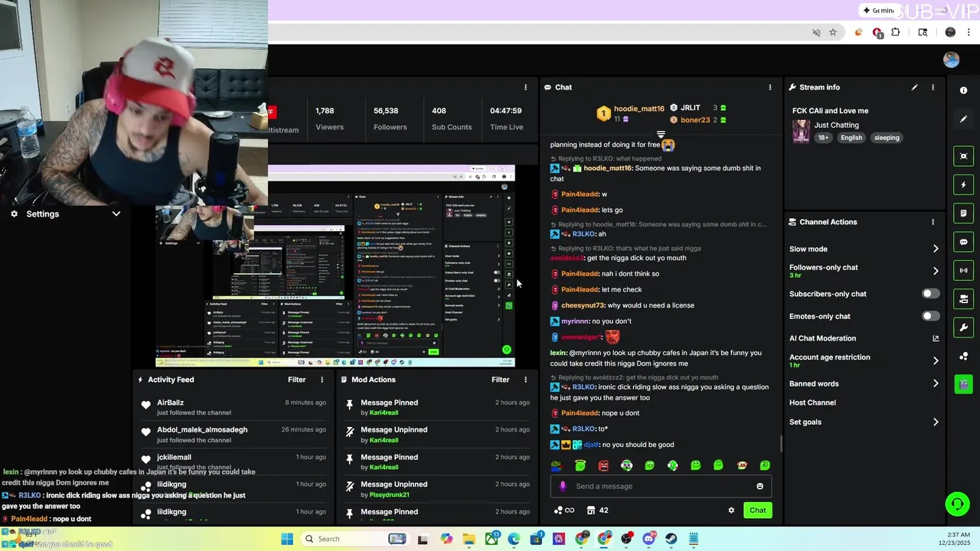Edit stream info with the pencil icon in Stream info header
The image size is (980, 551).
914,87
